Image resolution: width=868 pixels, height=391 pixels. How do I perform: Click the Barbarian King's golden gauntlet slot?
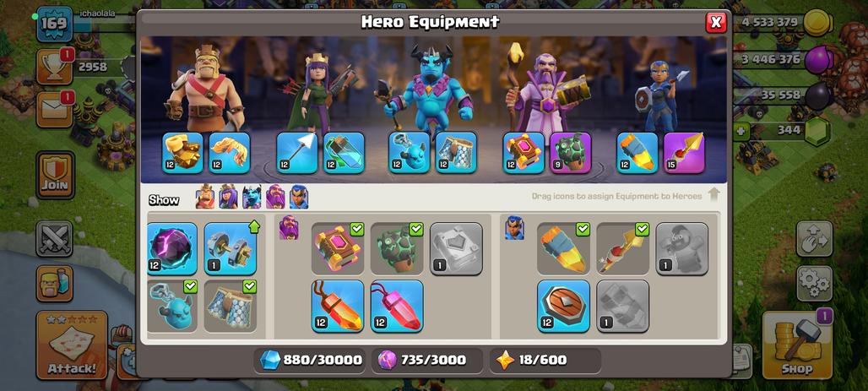(182, 152)
